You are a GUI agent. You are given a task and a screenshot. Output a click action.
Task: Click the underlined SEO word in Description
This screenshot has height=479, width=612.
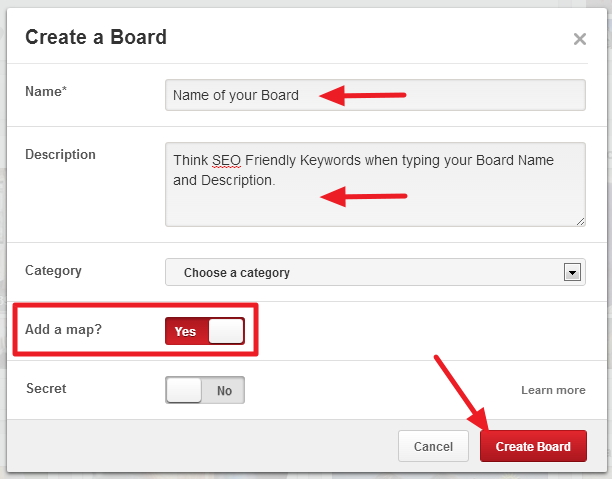click(x=226, y=160)
